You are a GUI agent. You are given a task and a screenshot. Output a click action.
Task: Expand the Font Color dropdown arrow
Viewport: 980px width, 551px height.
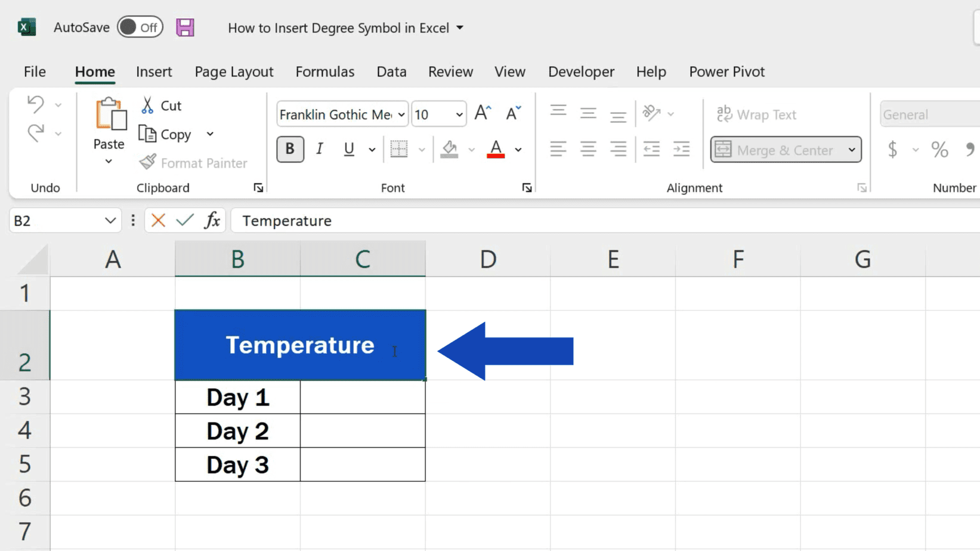coord(517,150)
